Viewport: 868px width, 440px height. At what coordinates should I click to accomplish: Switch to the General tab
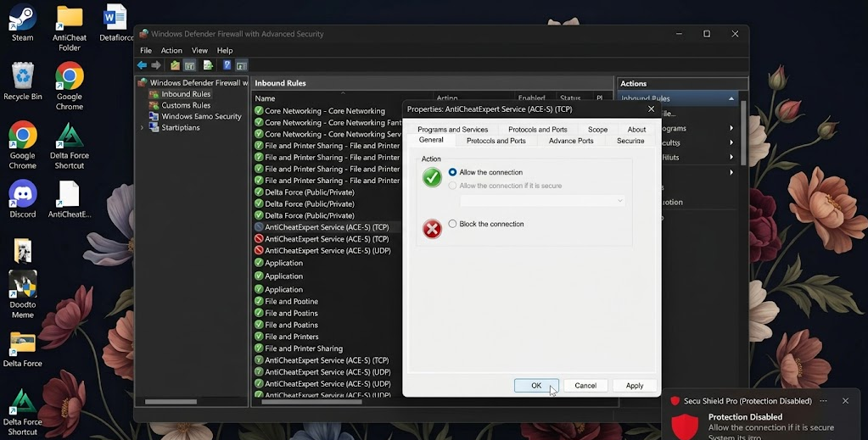[431, 140]
